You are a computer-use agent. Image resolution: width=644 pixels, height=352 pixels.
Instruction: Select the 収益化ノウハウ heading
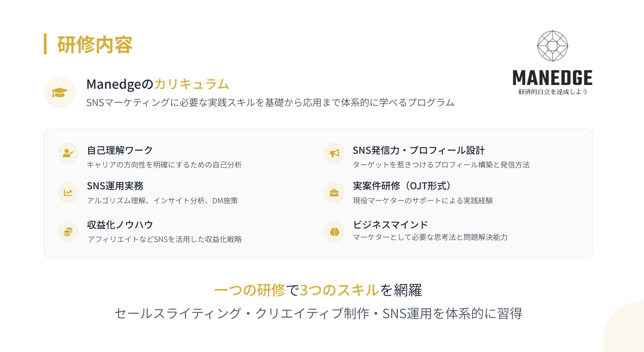coord(120,225)
